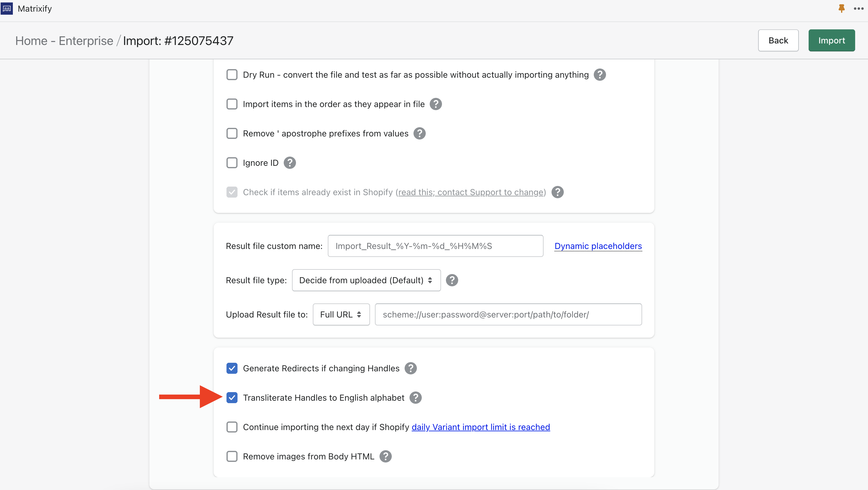
Task: Open help icon next to Dry Run
Action: pyautogui.click(x=600, y=75)
